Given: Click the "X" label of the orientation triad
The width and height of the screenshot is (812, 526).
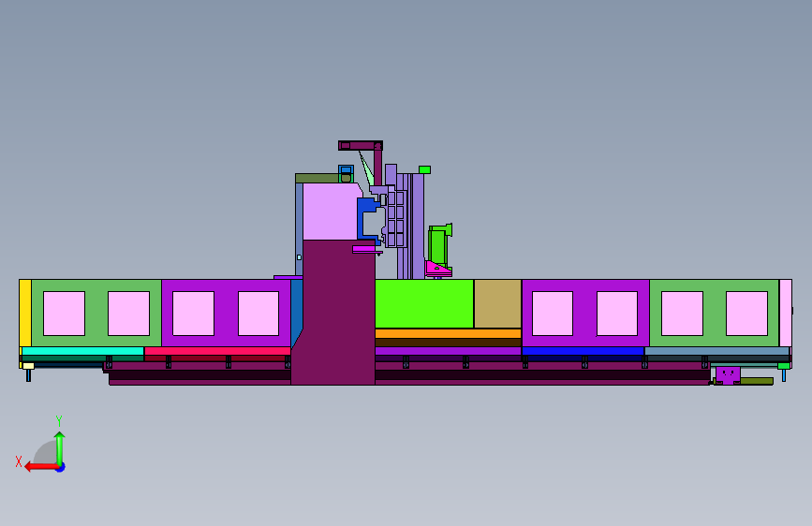Looking at the screenshot, I should pyautogui.click(x=19, y=461).
